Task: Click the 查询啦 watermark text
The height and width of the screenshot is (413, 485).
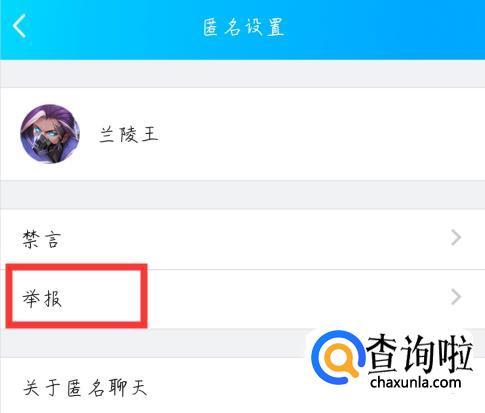Action: pyautogui.click(x=419, y=355)
